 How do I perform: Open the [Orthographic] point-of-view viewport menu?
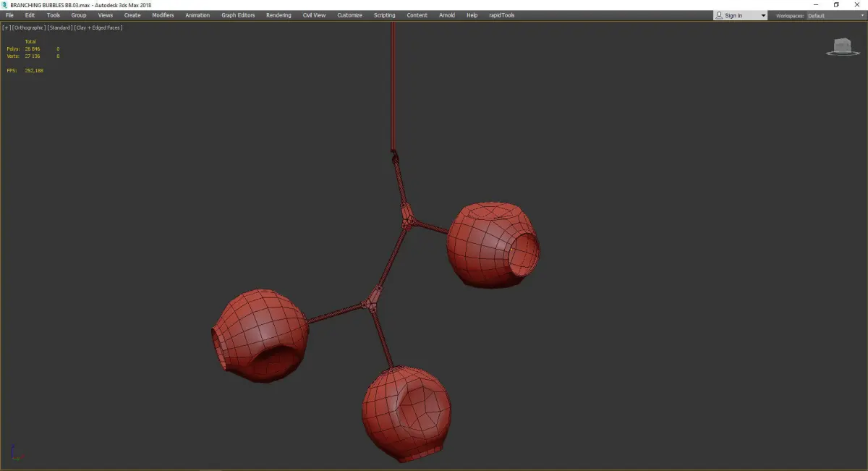(x=29, y=27)
